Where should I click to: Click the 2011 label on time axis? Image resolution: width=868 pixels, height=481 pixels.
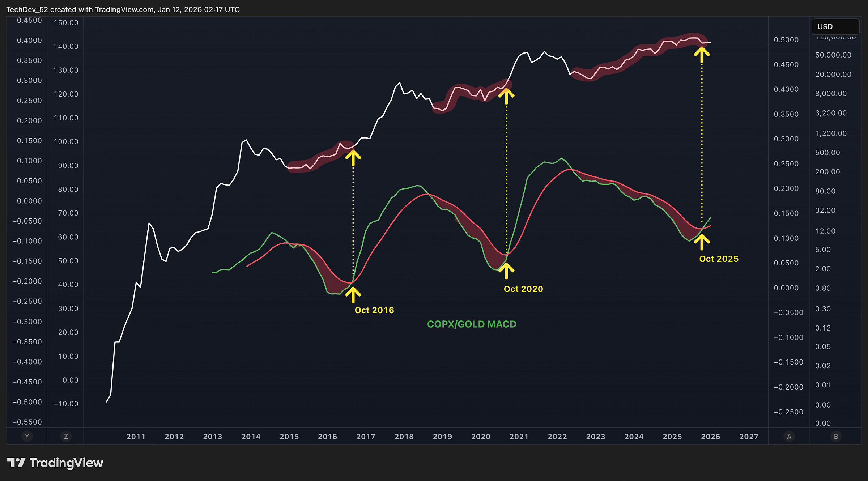(136, 437)
